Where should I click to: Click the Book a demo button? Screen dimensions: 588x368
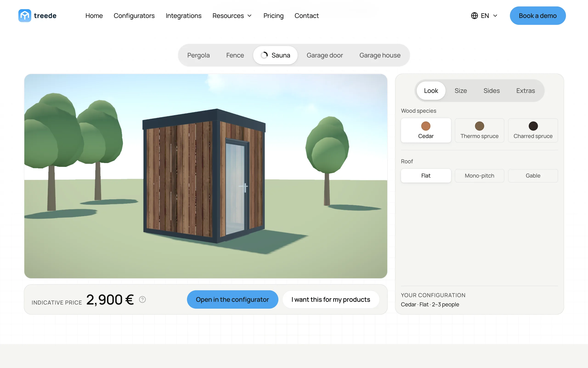tap(538, 16)
